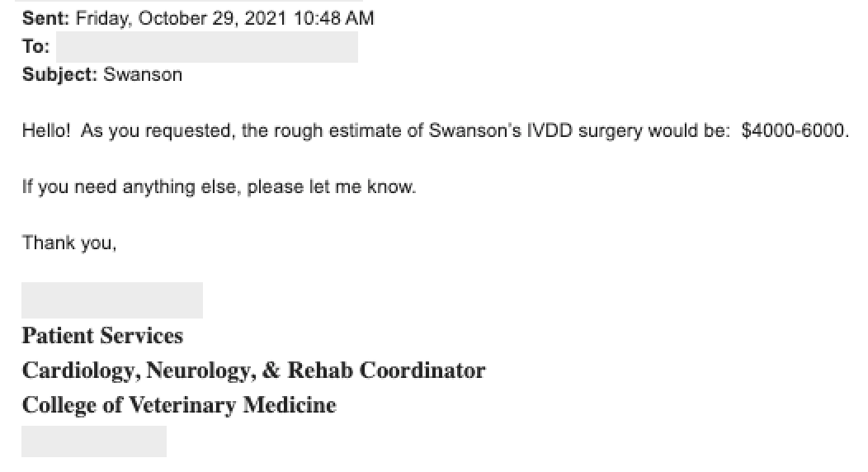868x472 pixels.
Task: Click the 'Subject:' label
Action: pos(59,75)
